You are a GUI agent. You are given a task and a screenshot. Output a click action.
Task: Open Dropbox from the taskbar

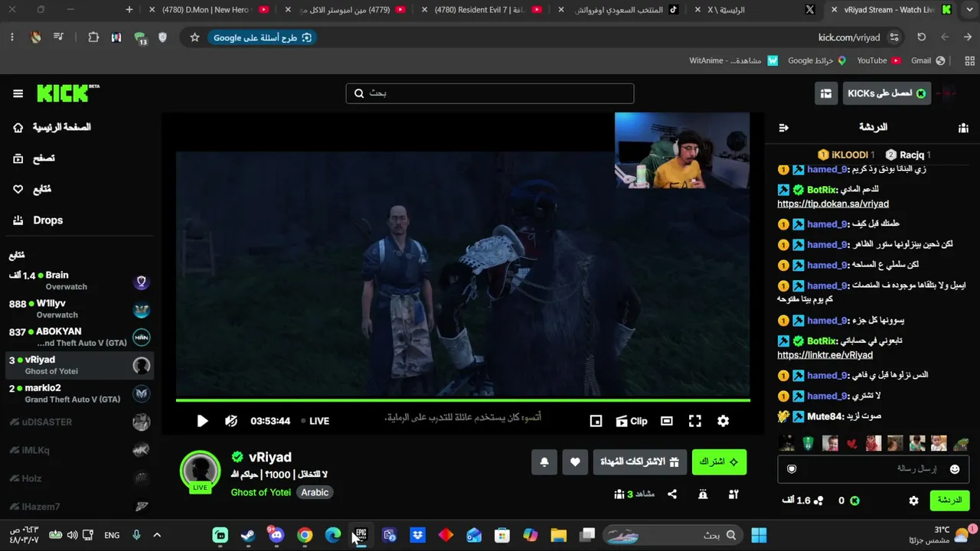point(417,535)
